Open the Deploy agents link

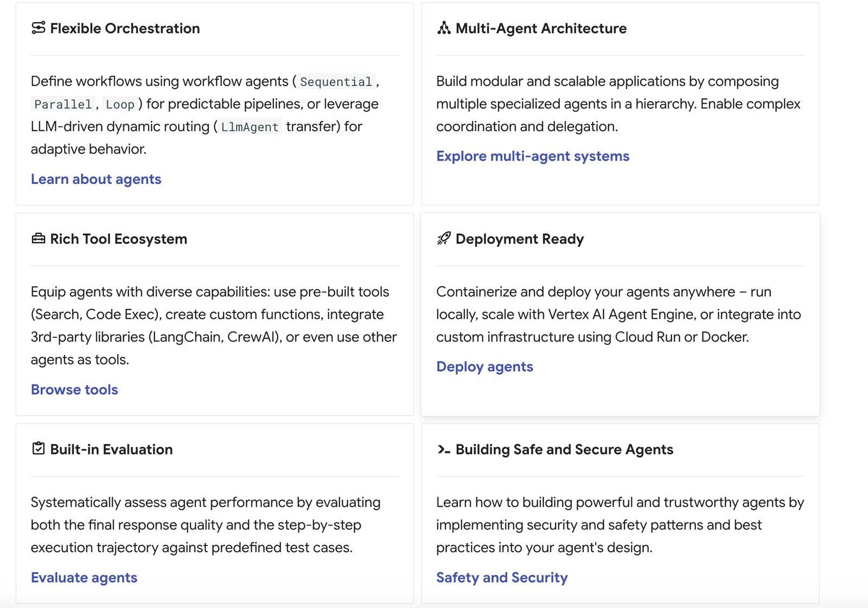click(484, 367)
